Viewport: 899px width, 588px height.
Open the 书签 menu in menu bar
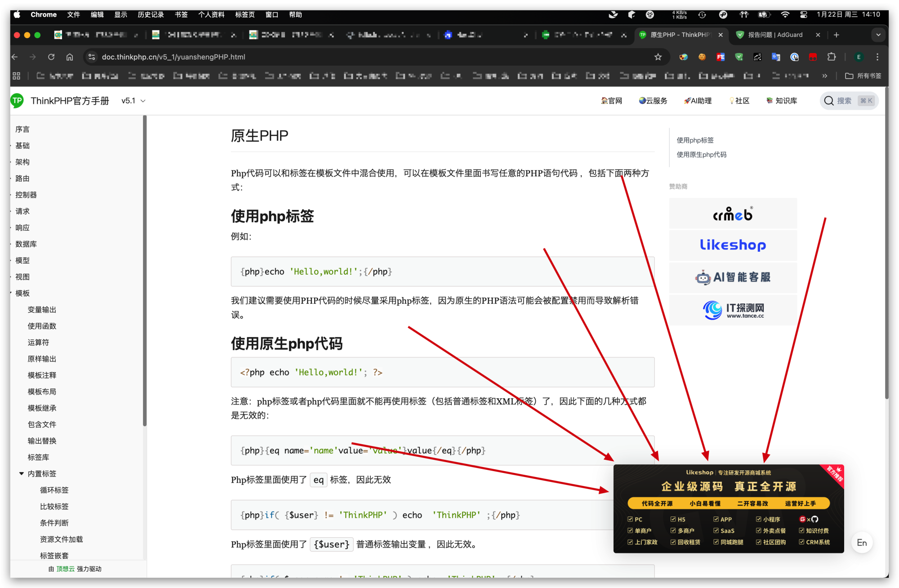(x=181, y=14)
